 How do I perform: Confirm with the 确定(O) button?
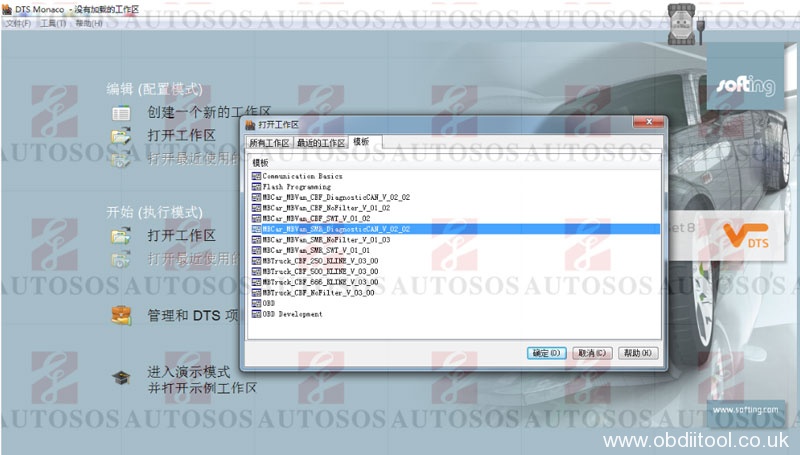pyautogui.click(x=546, y=353)
